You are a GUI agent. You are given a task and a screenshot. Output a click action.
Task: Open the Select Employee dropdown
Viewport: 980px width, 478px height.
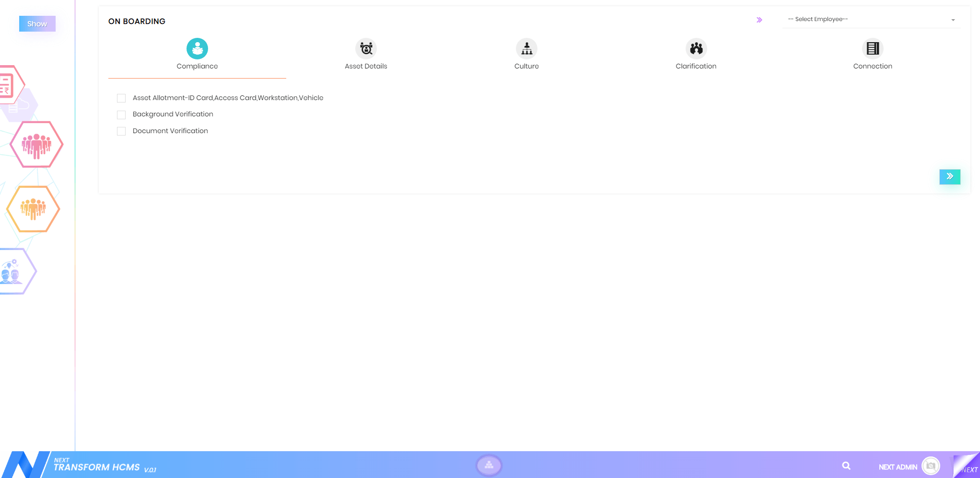click(x=871, y=20)
